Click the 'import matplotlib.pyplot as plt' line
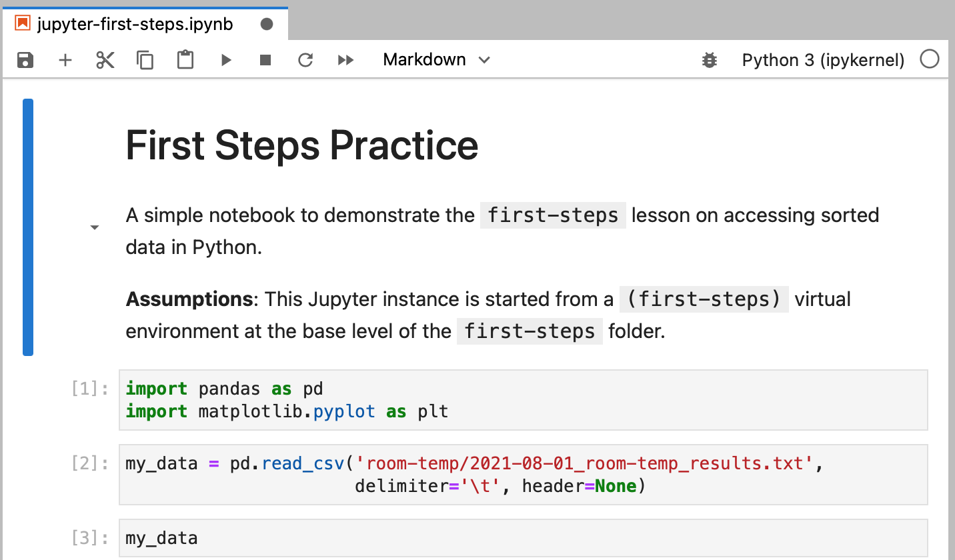Image resolution: width=955 pixels, height=560 pixels. (287, 411)
